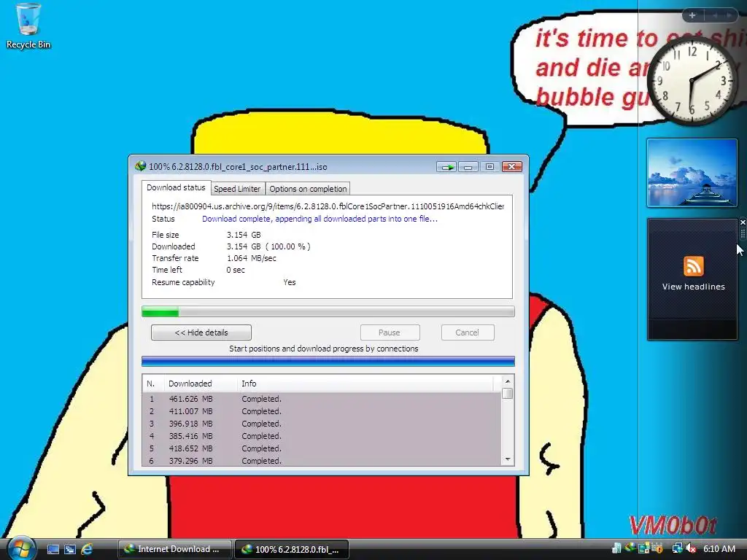Select connection row 396.918 MB
The height and width of the screenshot is (560, 747).
click(x=322, y=424)
